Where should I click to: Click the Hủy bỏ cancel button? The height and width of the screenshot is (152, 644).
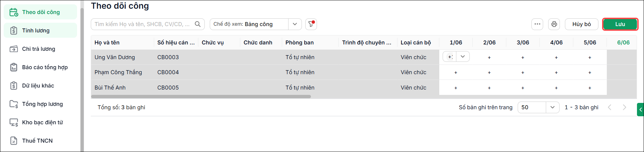581,24
